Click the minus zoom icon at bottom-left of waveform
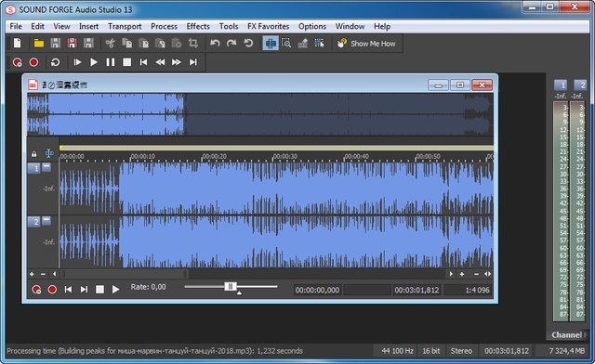This screenshot has width=595, height=364. (x=43, y=274)
